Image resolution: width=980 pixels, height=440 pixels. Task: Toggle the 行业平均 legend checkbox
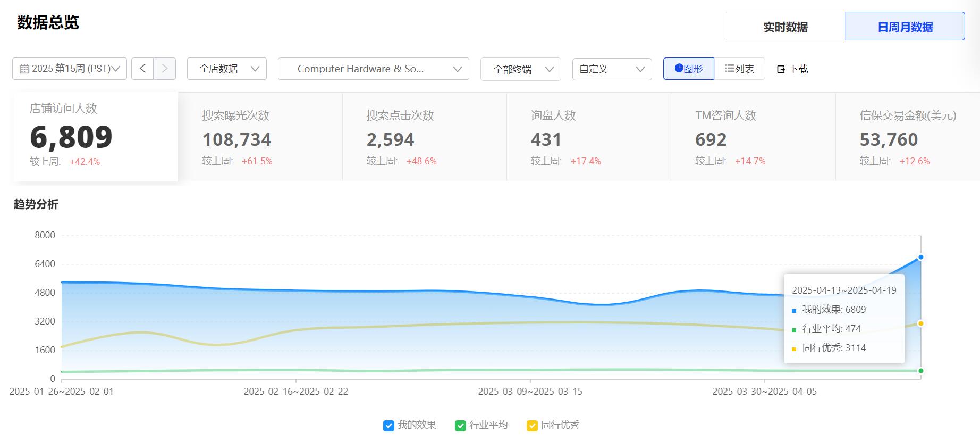click(460, 426)
